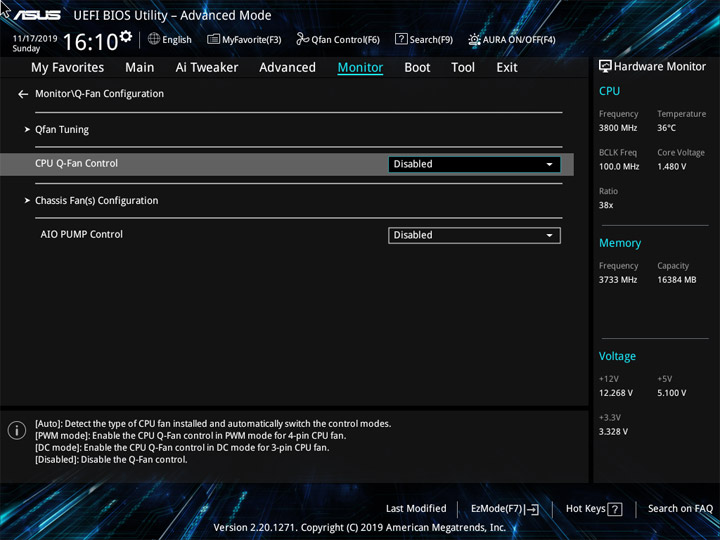This screenshot has width=720, height=540.
Task: Open the AIO PUMP Control dropdown
Action: pos(474,236)
